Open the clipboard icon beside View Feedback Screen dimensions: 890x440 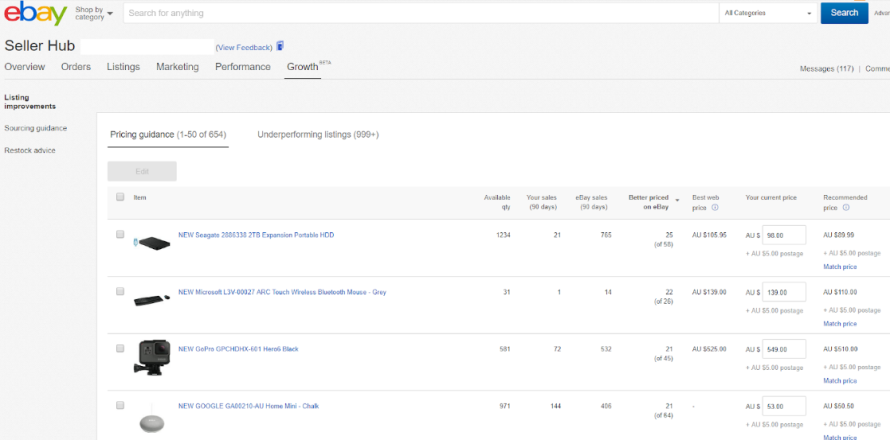(280, 47)
